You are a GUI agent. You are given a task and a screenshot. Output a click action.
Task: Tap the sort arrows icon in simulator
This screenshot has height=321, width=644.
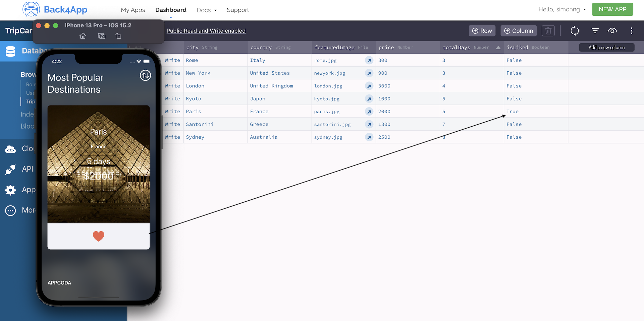(145, 75)
